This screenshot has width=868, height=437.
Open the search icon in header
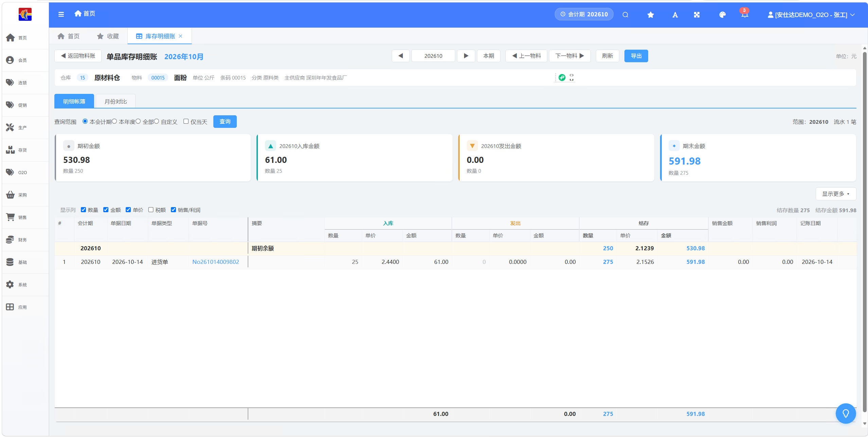(x=625, y=15)
